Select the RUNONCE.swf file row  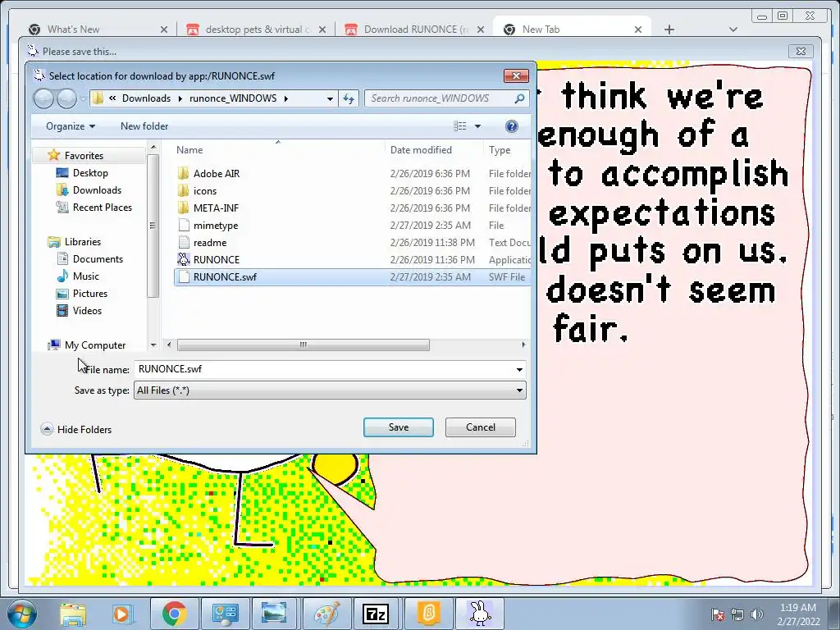[x=352, y=277]
